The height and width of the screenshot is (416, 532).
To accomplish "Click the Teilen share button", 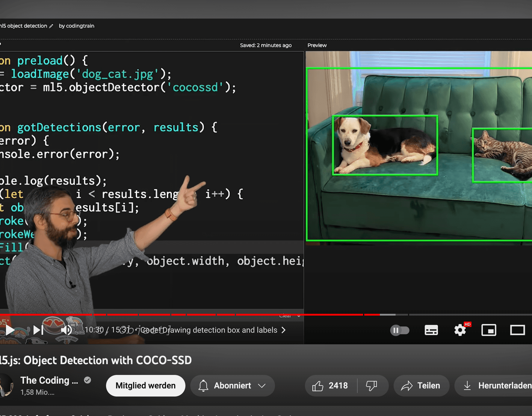I will (x=421, y=386).
